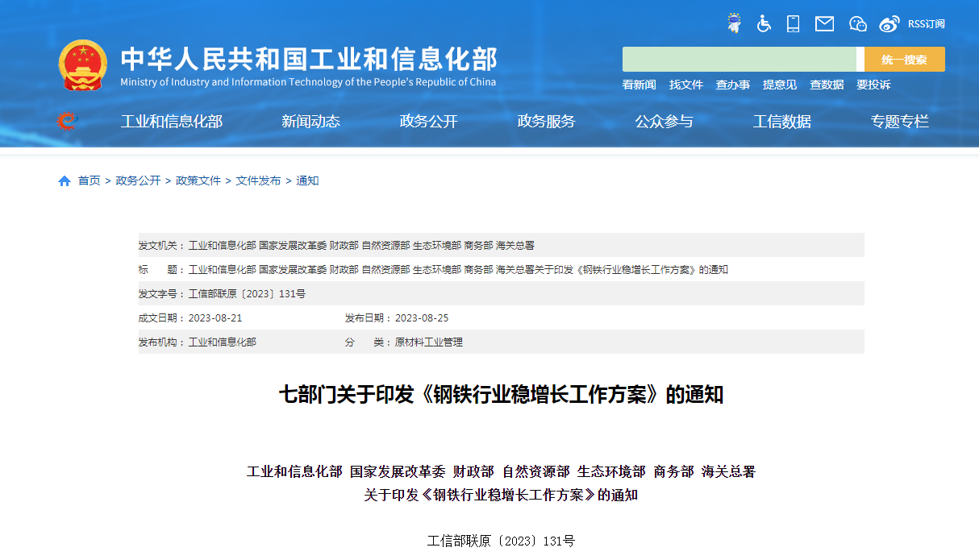Click the 发布日期 2023-08-25 value
Image resolution: width=979 pixels, height=560 pixels.
point(422,318)
